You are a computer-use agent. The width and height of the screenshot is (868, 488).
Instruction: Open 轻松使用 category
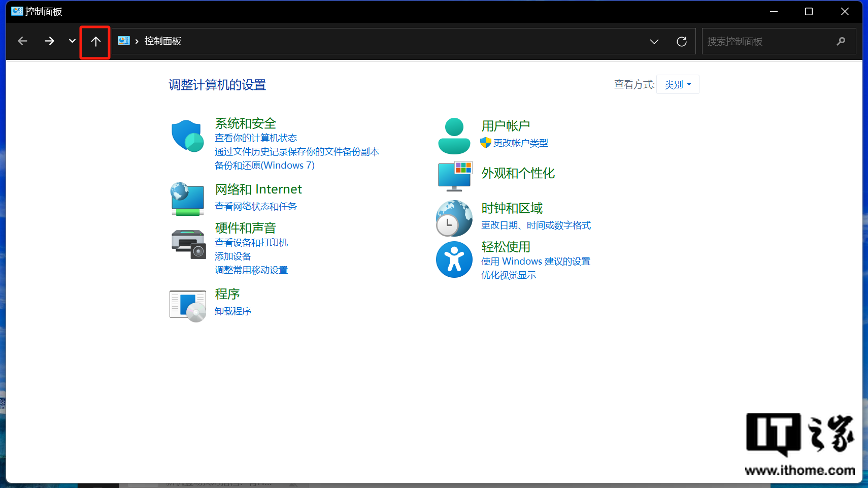pos(506,247)
